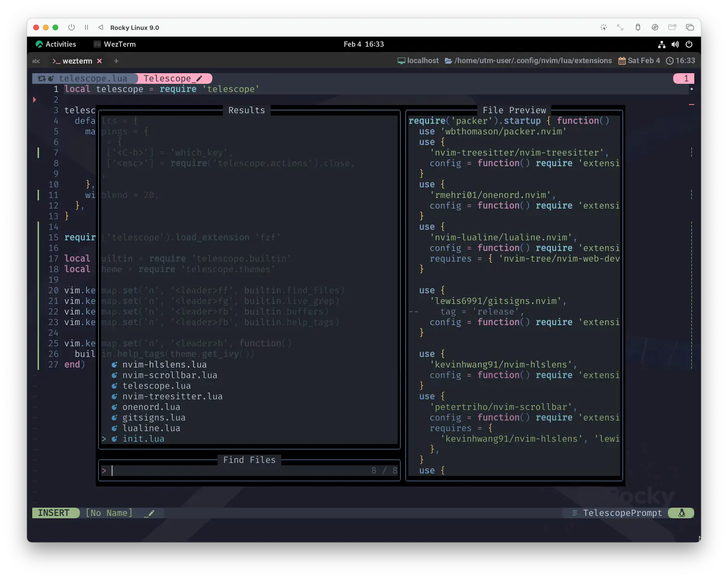Click the lua icon beside init.lua
Screen dimensions: 728x578
coord(115,439)
